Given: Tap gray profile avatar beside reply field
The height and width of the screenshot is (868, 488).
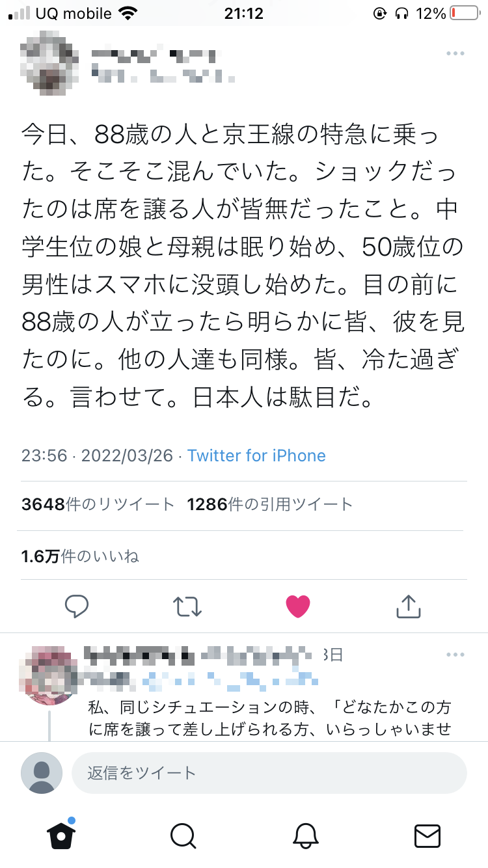Looking at the screenshot, I should click(x=42, y=773).
